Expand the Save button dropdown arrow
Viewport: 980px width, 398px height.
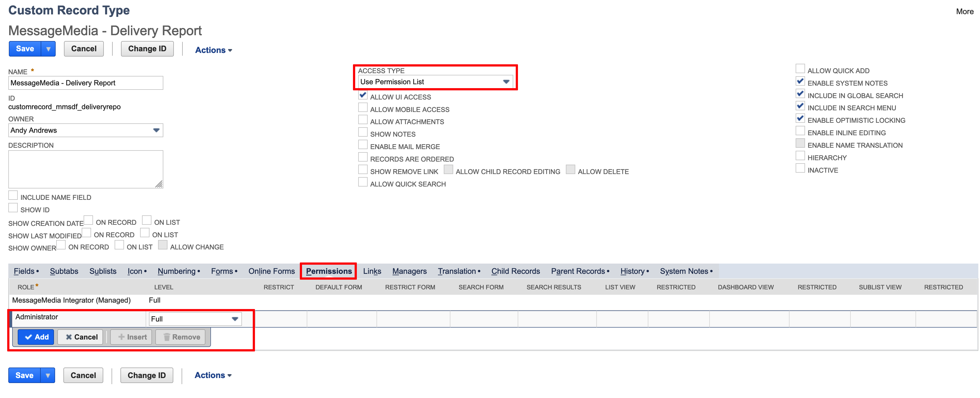coord(48,49)
